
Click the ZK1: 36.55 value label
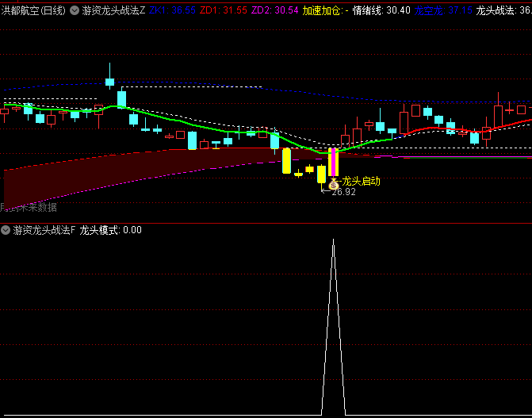pyautogui.click(x=172, y=10)
